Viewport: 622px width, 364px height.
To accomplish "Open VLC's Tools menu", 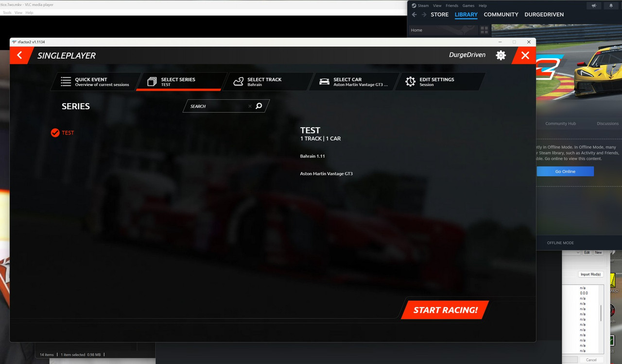I will (7, 13).
